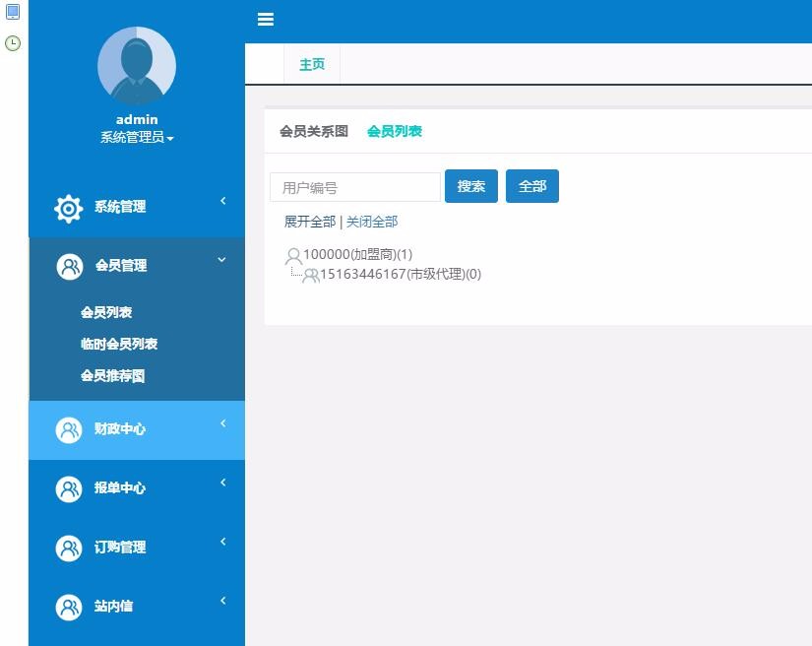Select the 100000(加盟商)(1) tree node

(358, 254)
